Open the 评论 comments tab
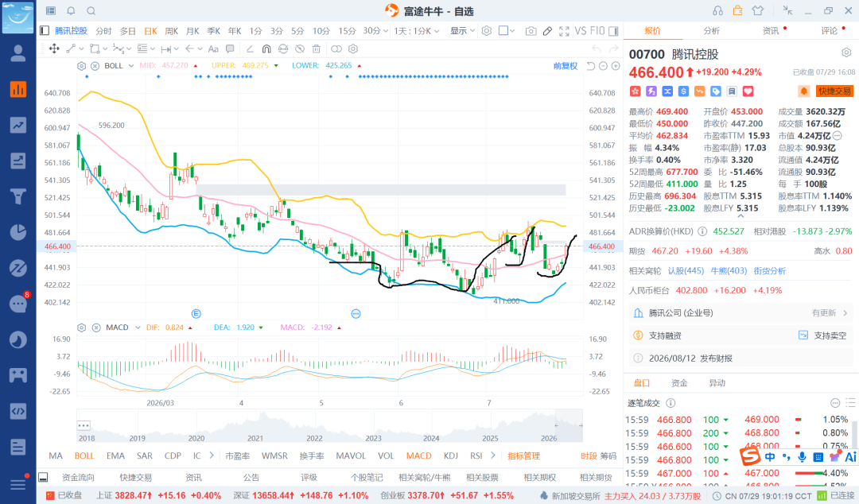This screenshot has height=504, width=859. coord(830,31)
